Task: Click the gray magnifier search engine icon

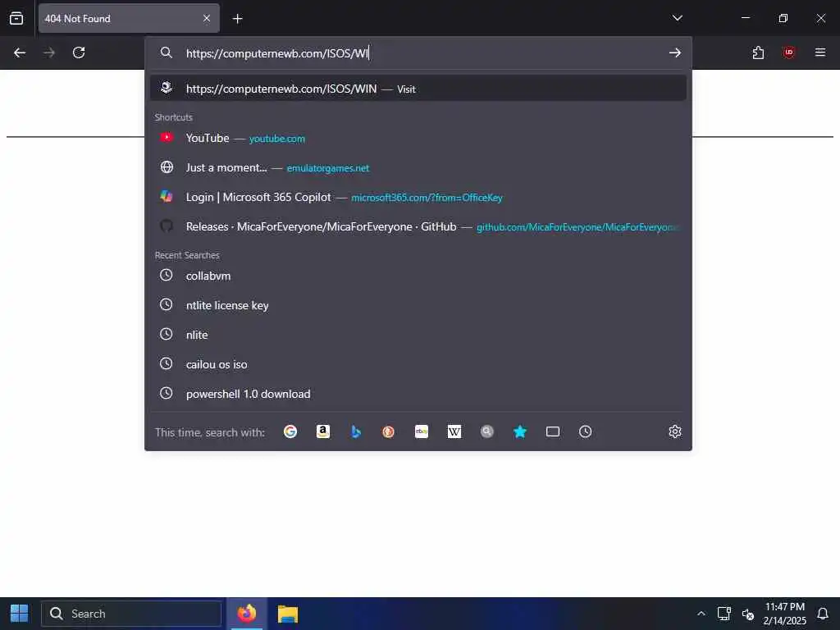Action: 487,431
